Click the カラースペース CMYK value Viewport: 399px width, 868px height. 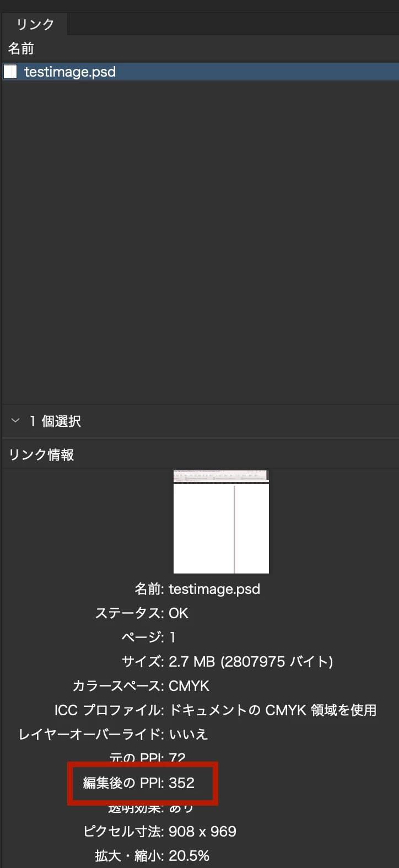point(189,686)
